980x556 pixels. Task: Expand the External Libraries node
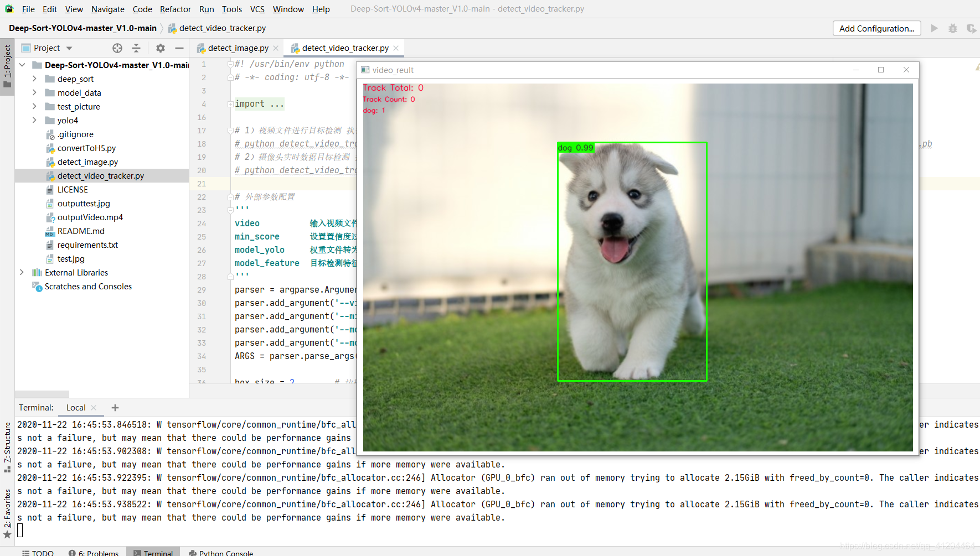tap(22, 272)
